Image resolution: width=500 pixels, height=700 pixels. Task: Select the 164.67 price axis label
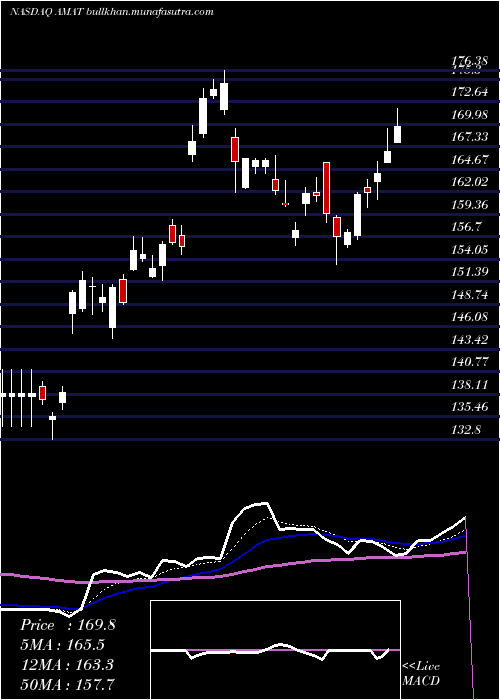click(x=468, y=160)
